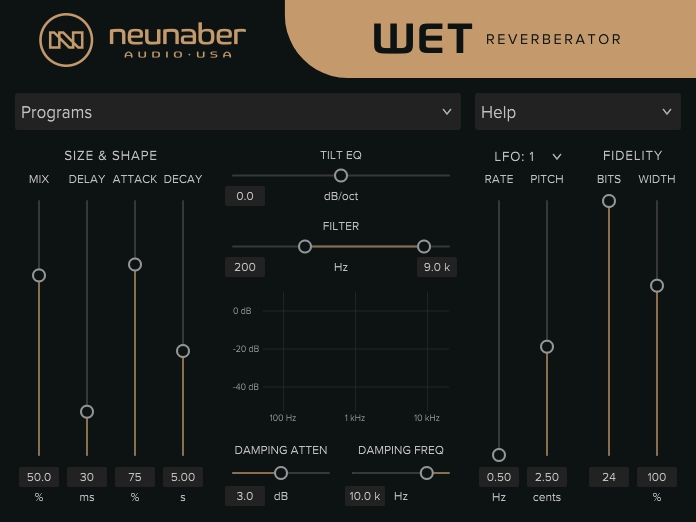The width and height of the screenshot is (696, 522).
Task: Click the DAMPING ATTEN label
Action: coord(281,450)
